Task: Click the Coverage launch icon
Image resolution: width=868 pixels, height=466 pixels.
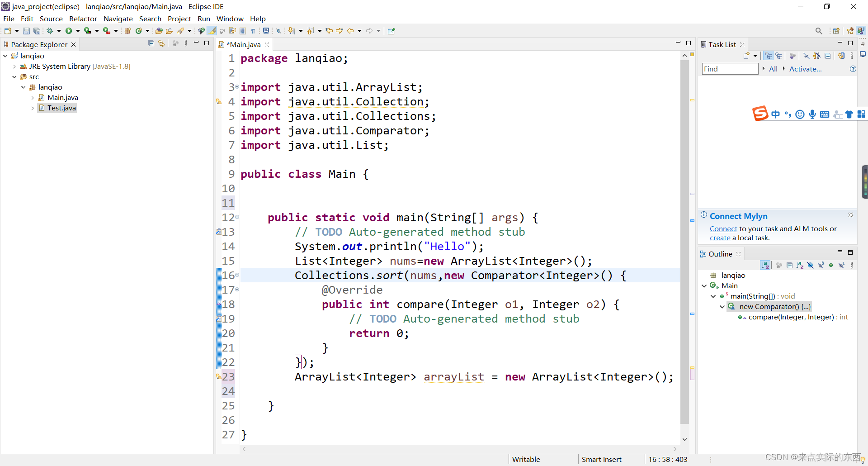Action: 87,31
